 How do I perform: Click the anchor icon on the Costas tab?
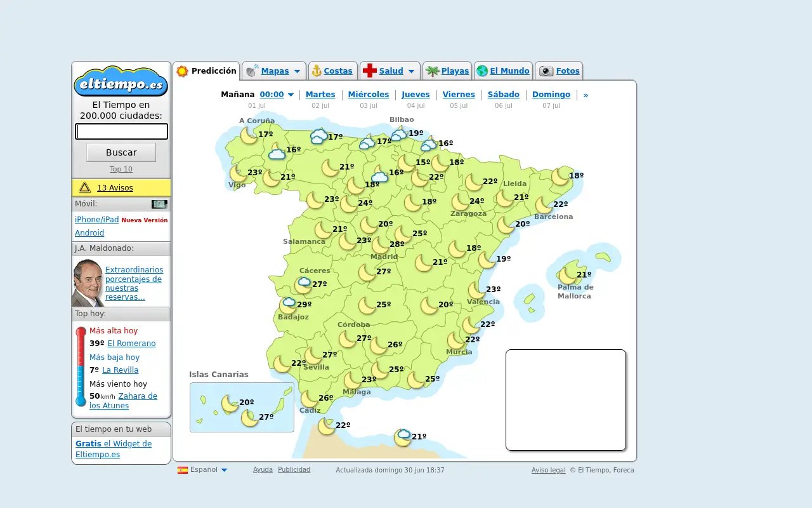316,71
